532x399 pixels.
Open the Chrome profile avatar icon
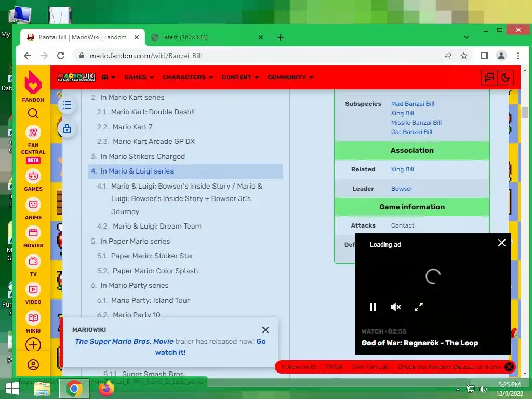(501, 56)
